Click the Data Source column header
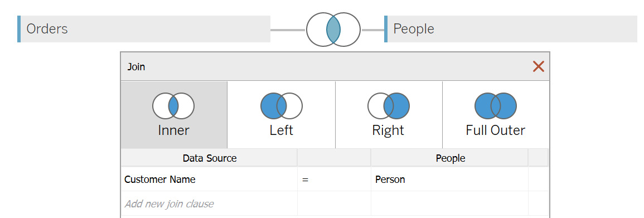Viewport: 644px width, 218px height. (x=209, y=158)
